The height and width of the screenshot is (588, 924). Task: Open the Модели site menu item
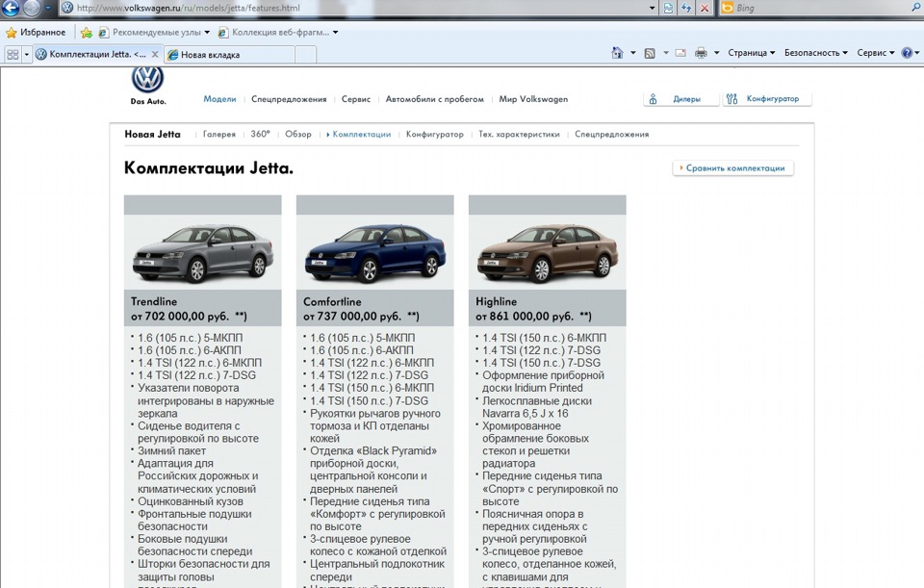coord(219,99)
